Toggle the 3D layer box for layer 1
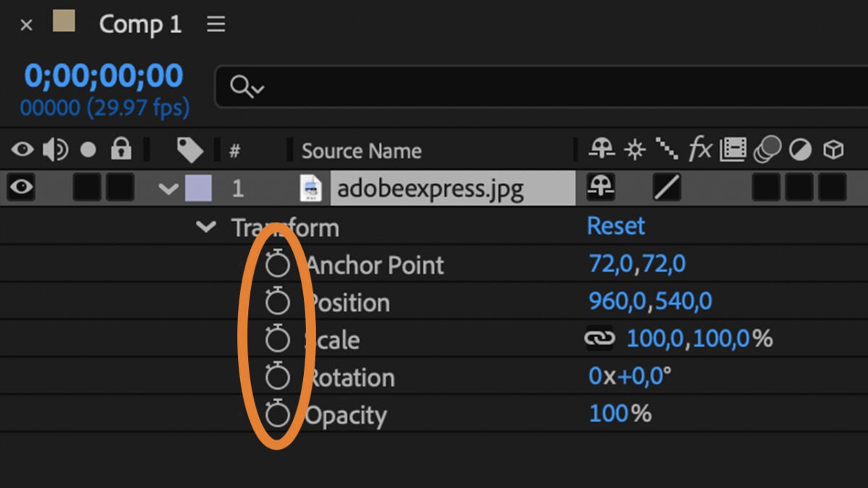868x488 pixels. pos(833,189)
